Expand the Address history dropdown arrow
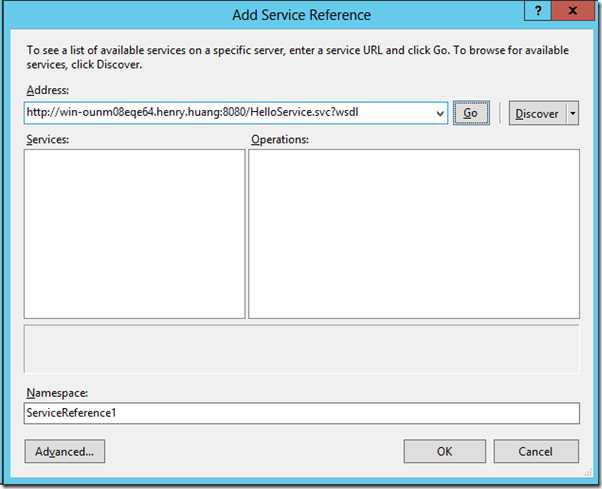 (440, 113)
